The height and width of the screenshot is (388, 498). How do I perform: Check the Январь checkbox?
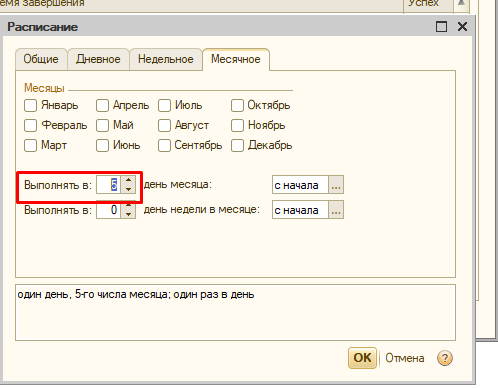pyautogui.click(x=30, y=106)
